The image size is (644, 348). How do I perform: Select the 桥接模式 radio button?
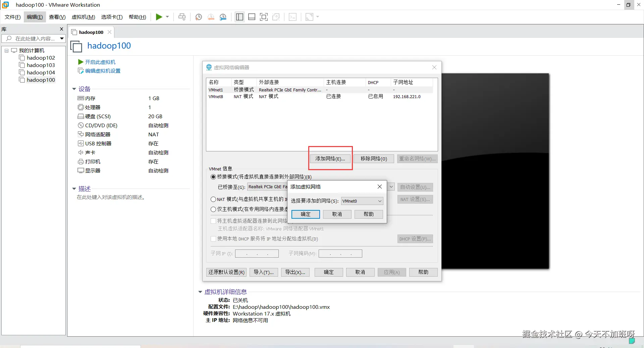(213, 177)
